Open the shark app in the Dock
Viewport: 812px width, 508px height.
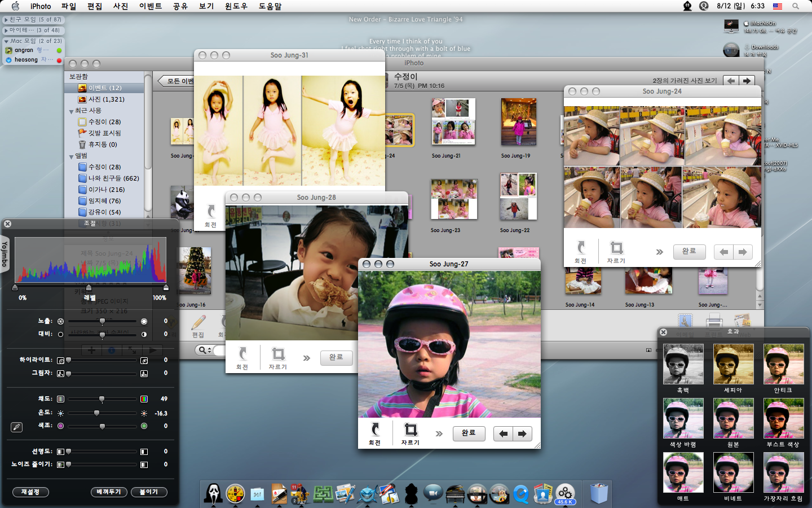(367, 494)
